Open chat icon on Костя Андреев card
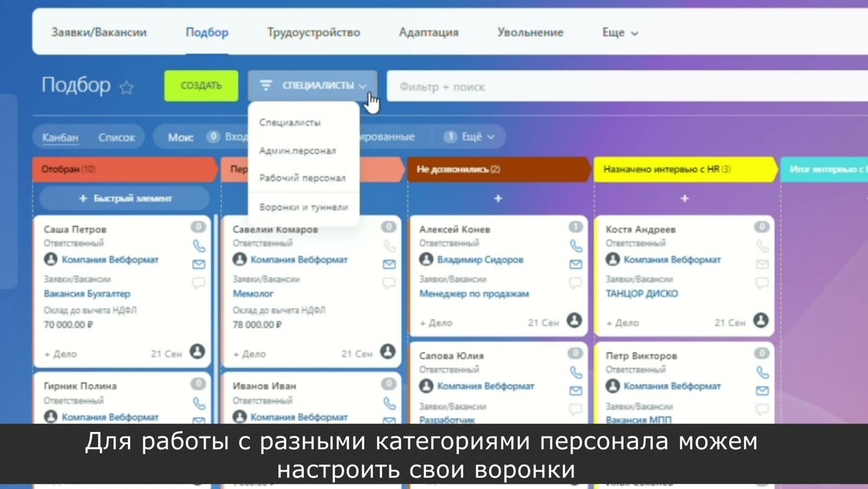Image resolution: width=868 pixels, height=489 pixels. [762, 283]
